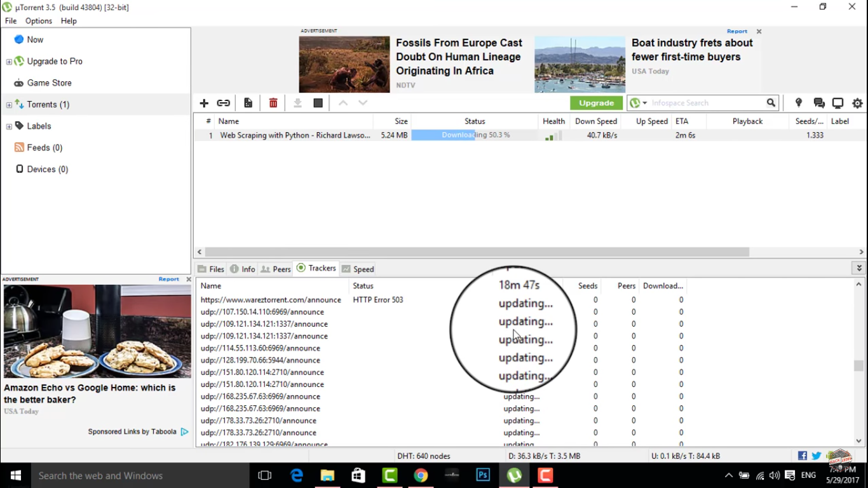Switch to the Peers tab
Viewport: 868px width, 488px height.
click(x=276, y=269)
